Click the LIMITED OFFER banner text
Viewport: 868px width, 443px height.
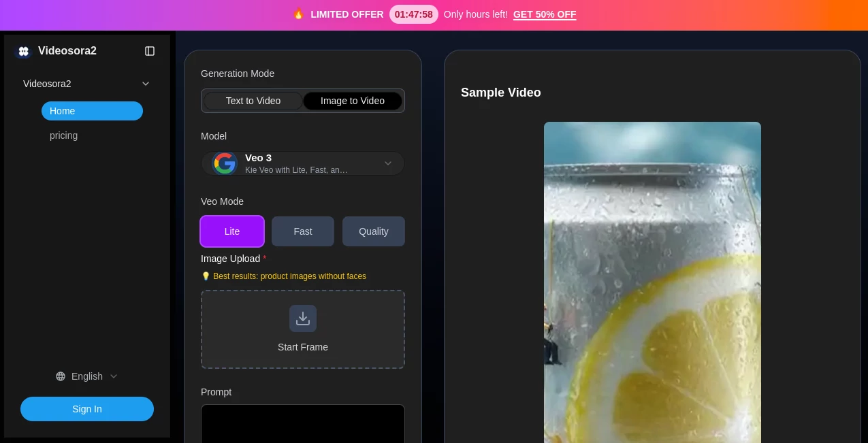coord(347,14)
